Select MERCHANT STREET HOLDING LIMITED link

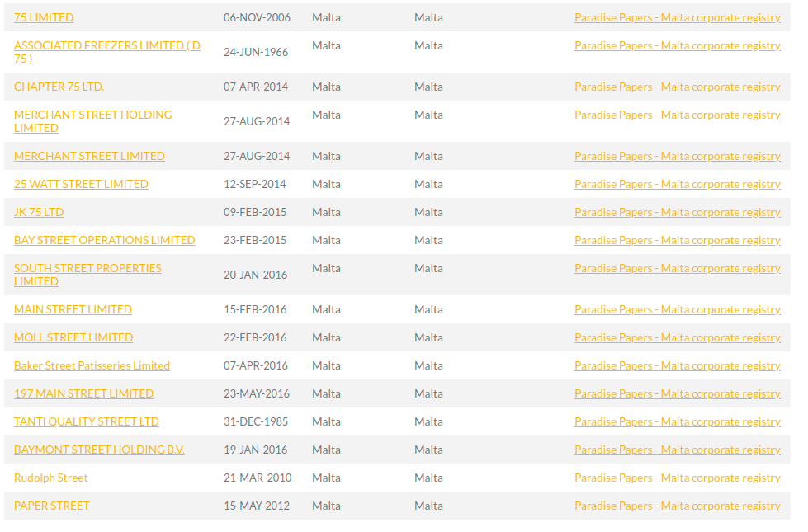coord(92,121)
